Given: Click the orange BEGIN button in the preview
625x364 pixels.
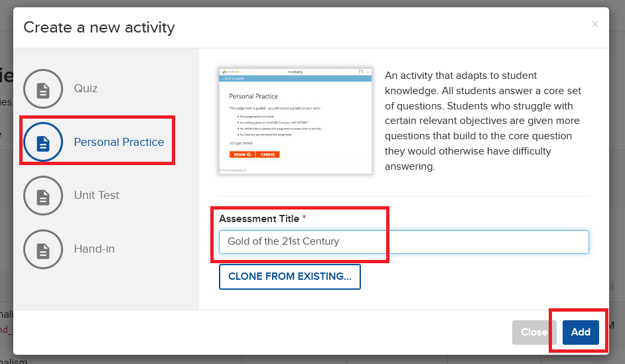Looking at the screenshot, I should [x=242, y=154].
